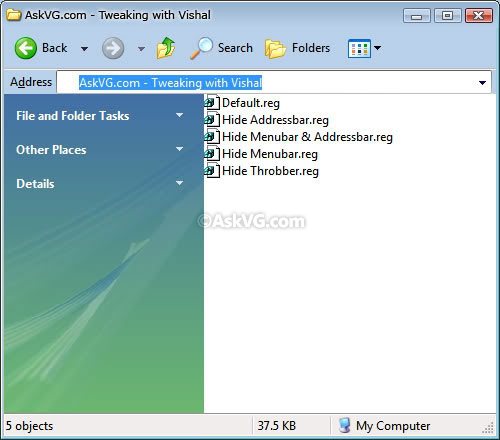
Task: Collapse the File and Folder Tasks section
Action: tap(179, 115)
